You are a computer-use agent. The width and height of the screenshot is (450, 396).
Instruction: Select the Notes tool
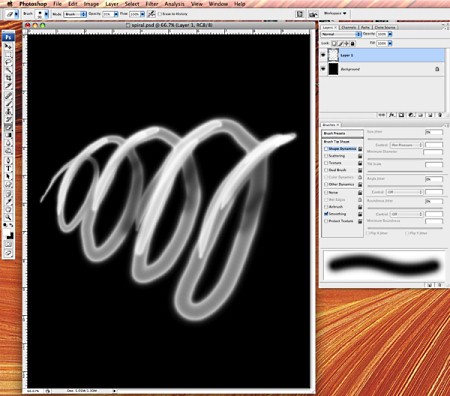click(x=8, y=194)
